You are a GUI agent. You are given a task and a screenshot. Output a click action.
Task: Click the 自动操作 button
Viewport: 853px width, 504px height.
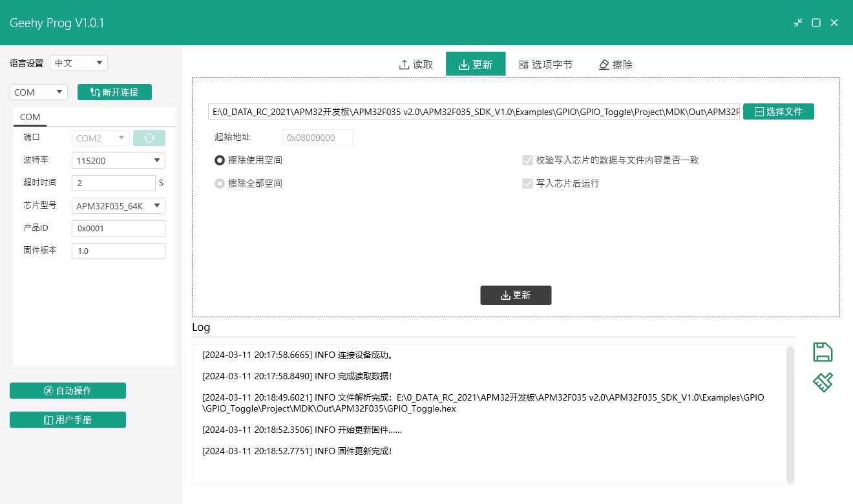point(68,391)
